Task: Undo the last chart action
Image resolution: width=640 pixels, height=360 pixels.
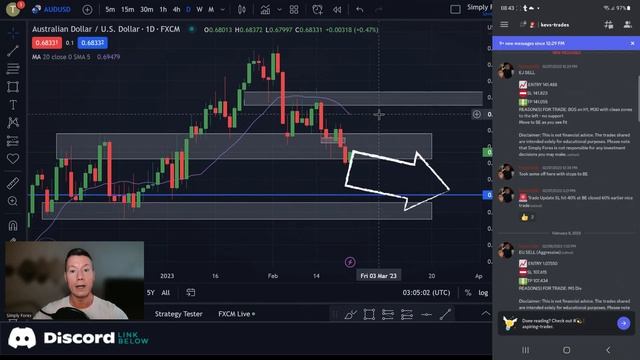Action: point(360,9)
